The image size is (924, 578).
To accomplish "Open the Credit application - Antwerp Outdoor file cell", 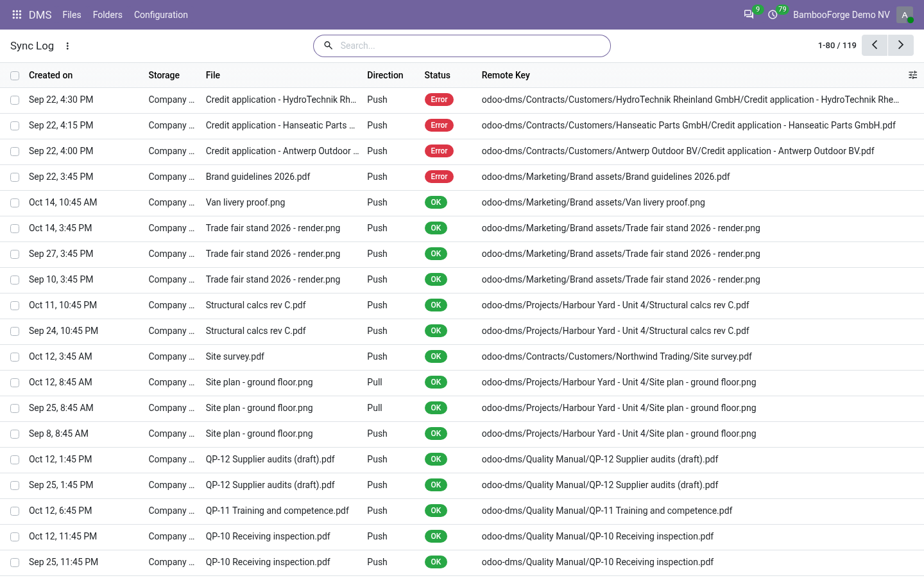I will point(282,151).
